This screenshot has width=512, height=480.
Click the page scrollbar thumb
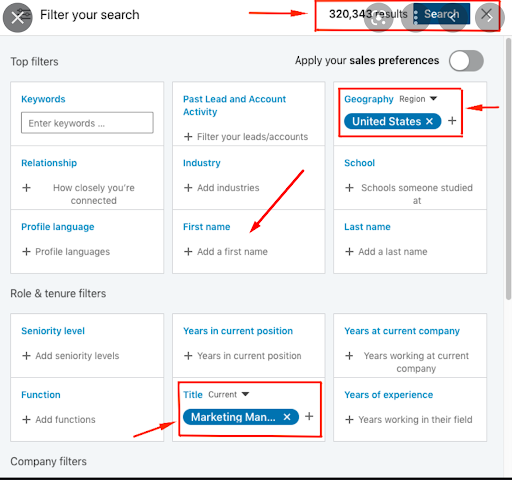508,168
